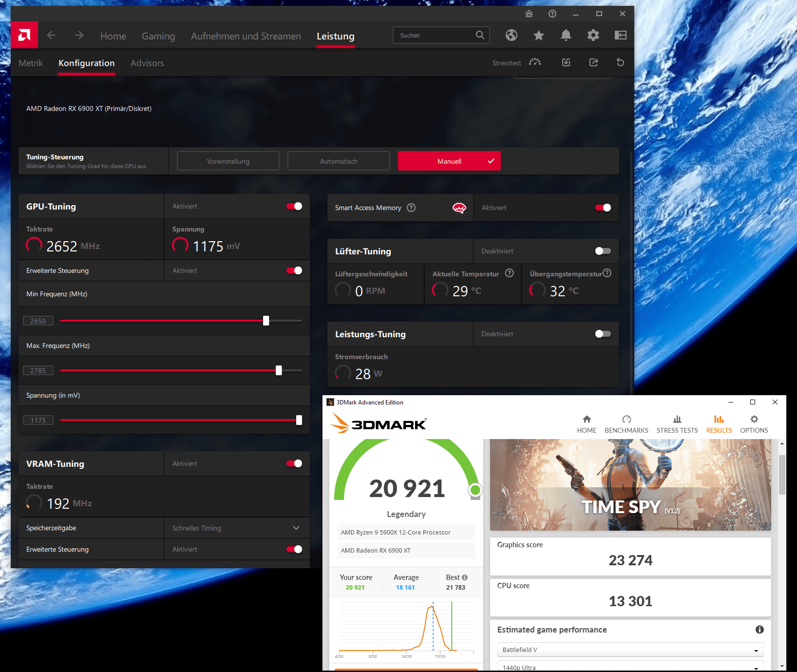Image resolution: width=797 pixels, height=672 pixels.
Task: Click Spannung (in mV) slider handle
Action: pyautogui.click(x=299, y=420)
